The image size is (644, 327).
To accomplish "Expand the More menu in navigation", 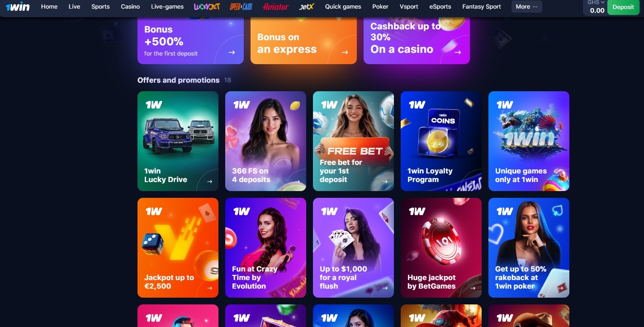I will [527, 7].
